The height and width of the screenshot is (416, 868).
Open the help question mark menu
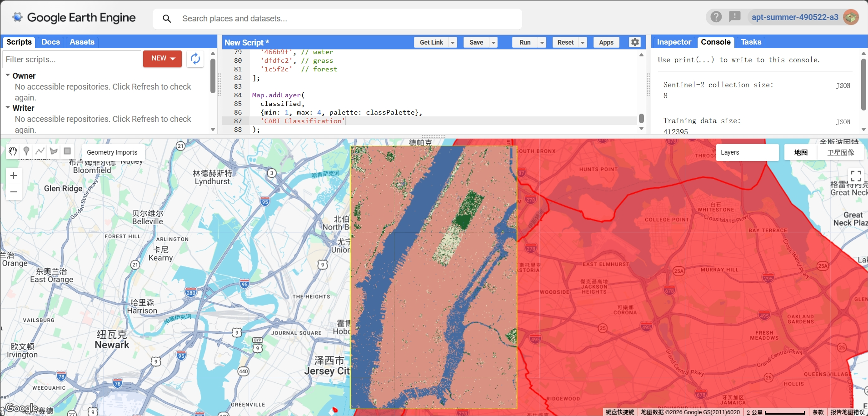tap(716, 17)
